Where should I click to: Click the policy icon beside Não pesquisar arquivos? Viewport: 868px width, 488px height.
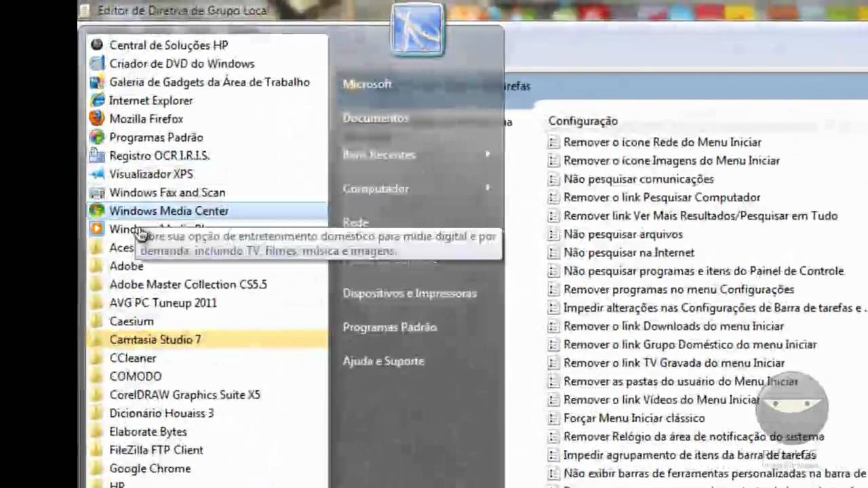pyautogui.click(x=553, y=234)
